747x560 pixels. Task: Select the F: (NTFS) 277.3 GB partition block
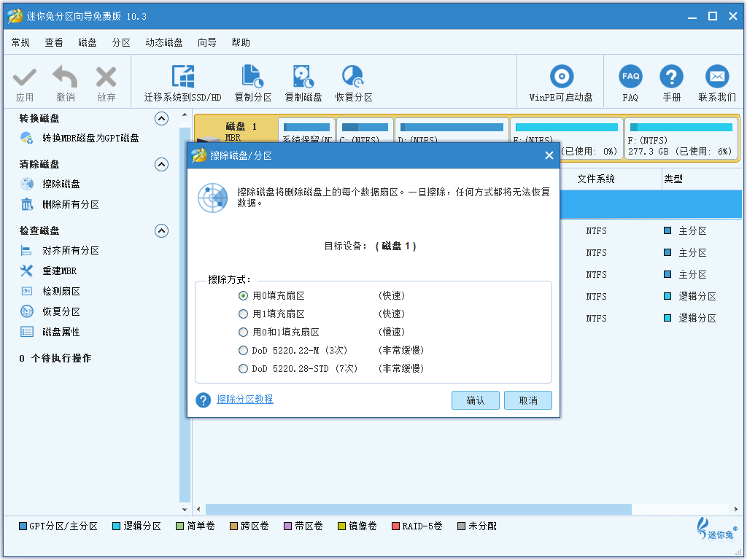[681, 139]
